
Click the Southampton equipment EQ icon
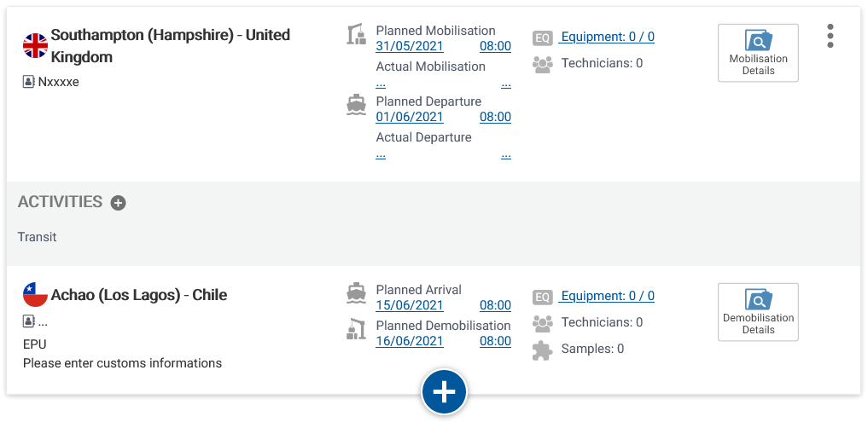click(543, 38)
